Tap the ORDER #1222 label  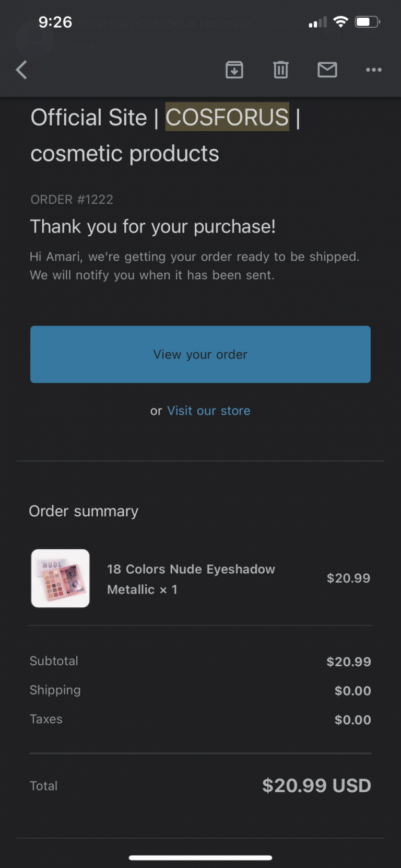pyautogui.click(x=72, y=199)
